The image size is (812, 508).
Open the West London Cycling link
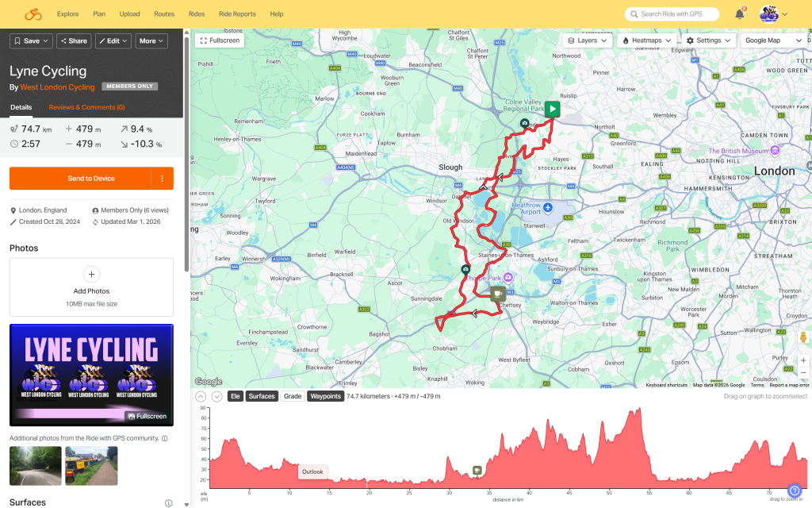(x=57, y=87)
